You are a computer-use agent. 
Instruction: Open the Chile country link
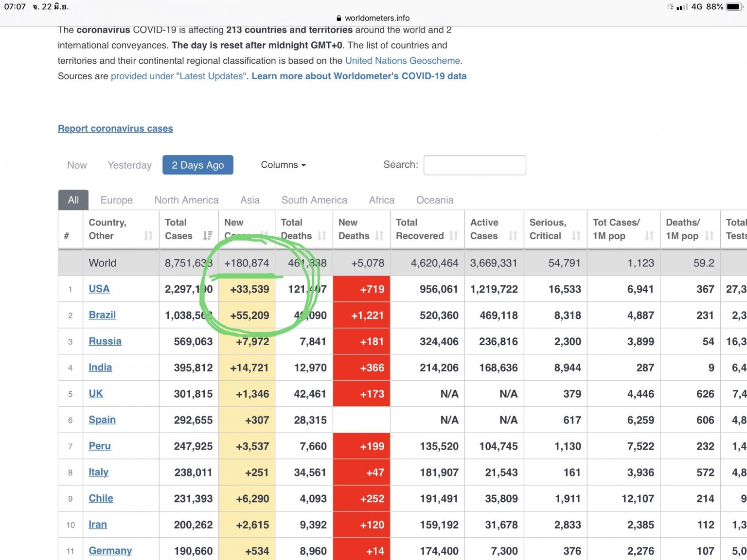101,498
